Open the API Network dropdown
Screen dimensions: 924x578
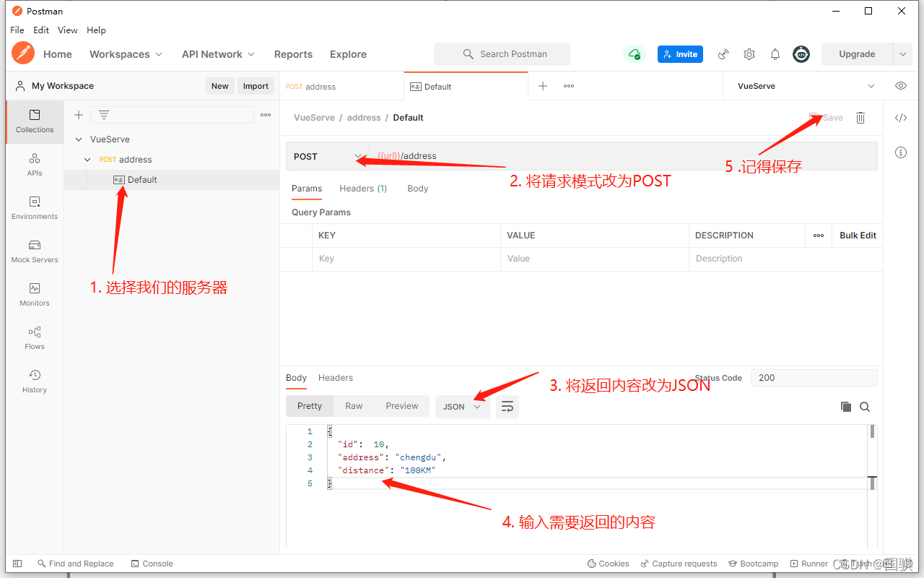[x=218, y=54]
